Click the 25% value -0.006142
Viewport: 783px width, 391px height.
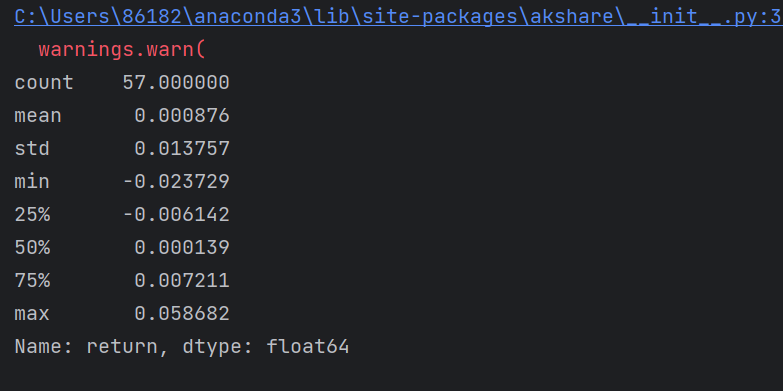[176, 215]
